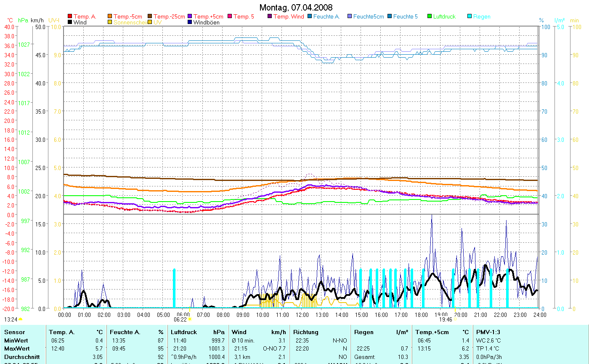Click the Temp. Wind legend label
Screen dimensions: 589x364
pyautogui.click(x=288, y=16)
